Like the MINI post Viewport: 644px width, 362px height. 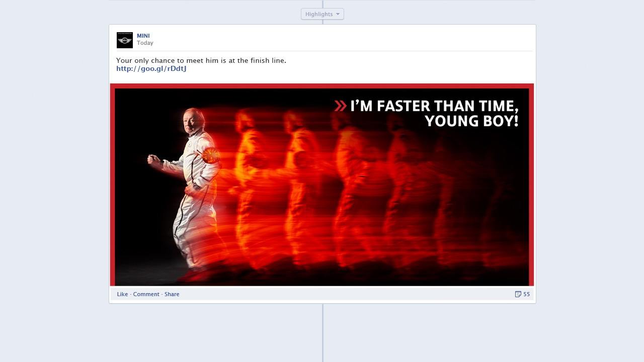pyautogui.click(x=122, y=294)
